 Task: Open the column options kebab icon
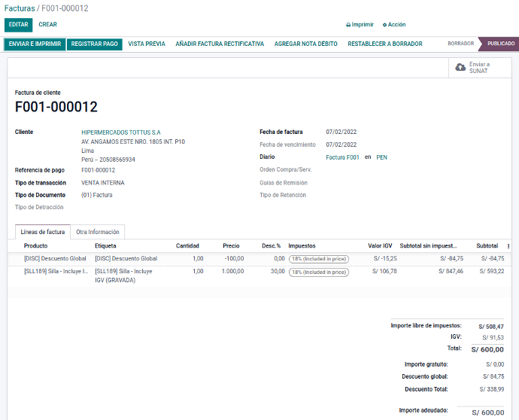pos(508,246)
